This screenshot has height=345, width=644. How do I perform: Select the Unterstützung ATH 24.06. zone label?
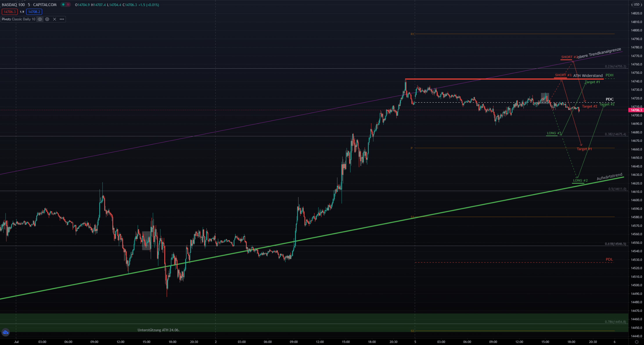(159, 330)
